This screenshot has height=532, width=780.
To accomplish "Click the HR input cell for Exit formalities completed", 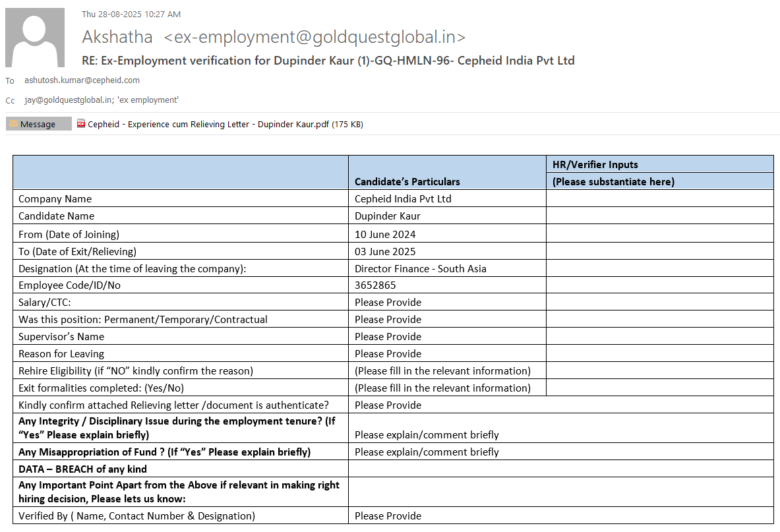I will tap(659, 388).
